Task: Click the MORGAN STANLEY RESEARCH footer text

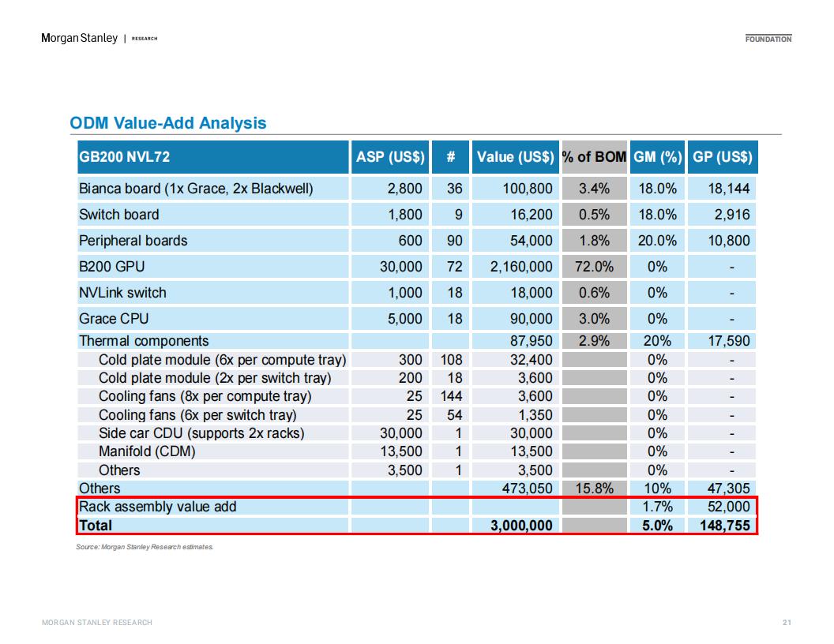Action: pyautogui.click(x=97, y=622)
